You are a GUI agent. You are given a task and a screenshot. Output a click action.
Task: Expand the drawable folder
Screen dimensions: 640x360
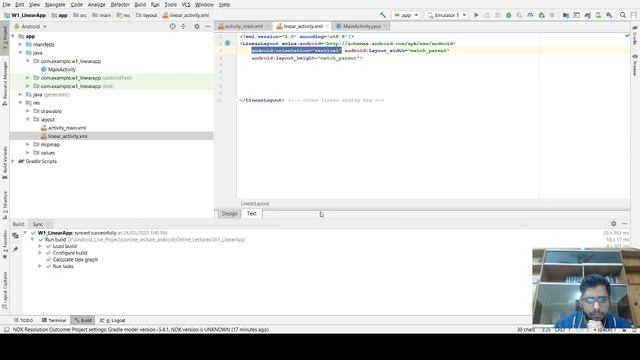tap(28, 111)
